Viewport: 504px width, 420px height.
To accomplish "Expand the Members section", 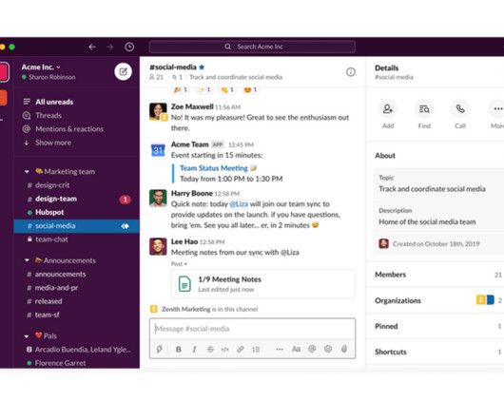I will 435,275.
